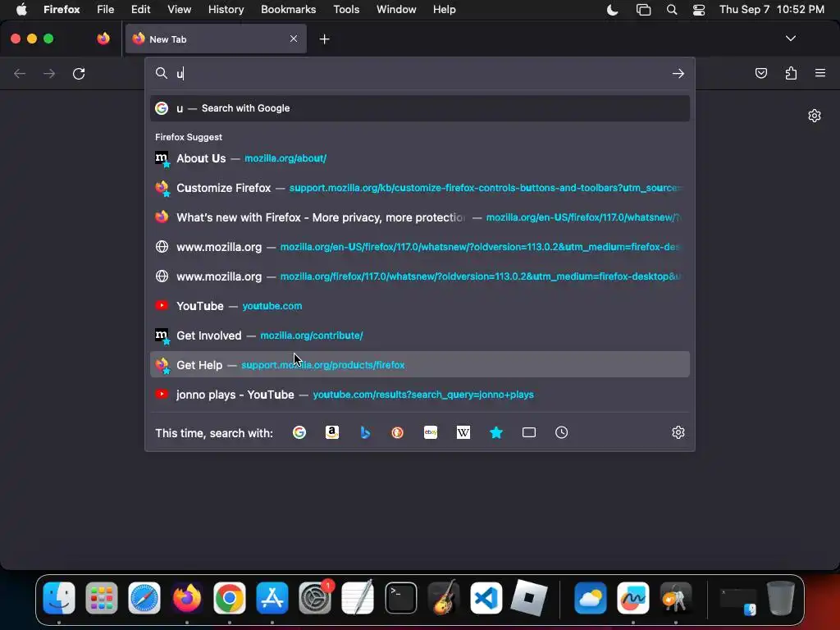The image size is (840, 630).
Task: Open Extensions menu
Action: click(791, 73)
